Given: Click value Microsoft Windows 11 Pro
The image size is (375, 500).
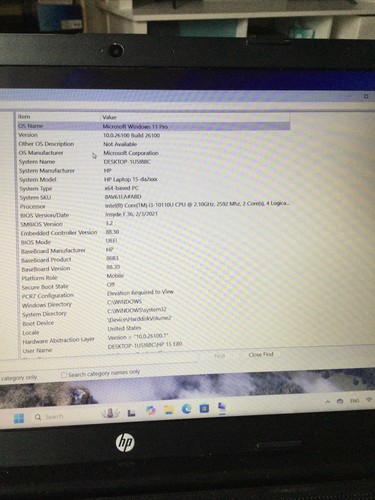Looking at the screenshot, I should point(135,127).
